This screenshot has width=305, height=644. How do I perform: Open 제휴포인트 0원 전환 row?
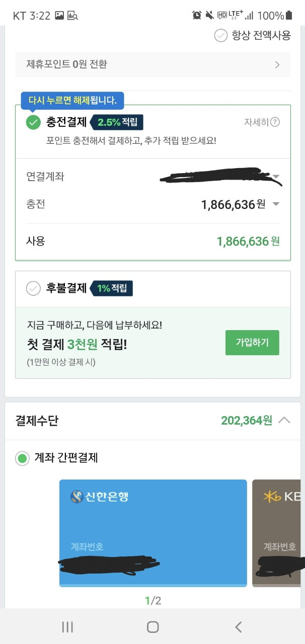153,64
